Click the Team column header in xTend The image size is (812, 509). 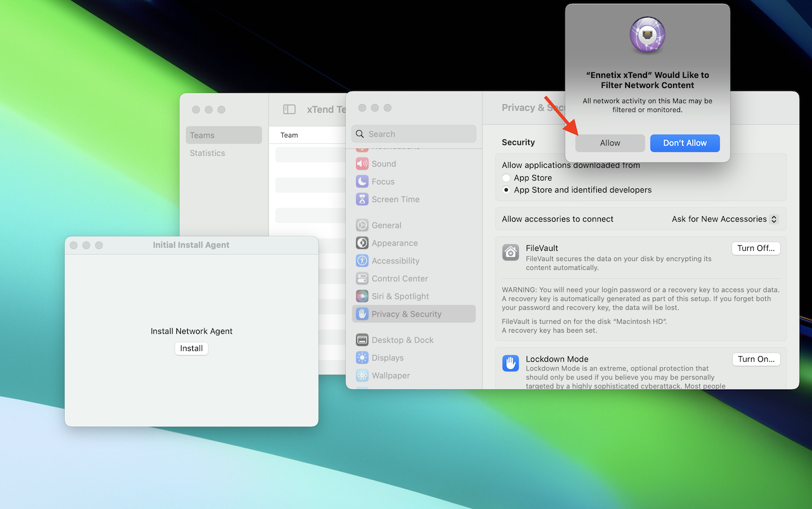(289, 135)
